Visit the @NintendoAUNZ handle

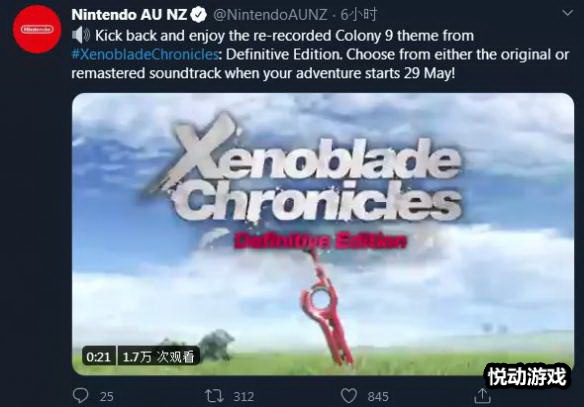click(x=270, y=15)
